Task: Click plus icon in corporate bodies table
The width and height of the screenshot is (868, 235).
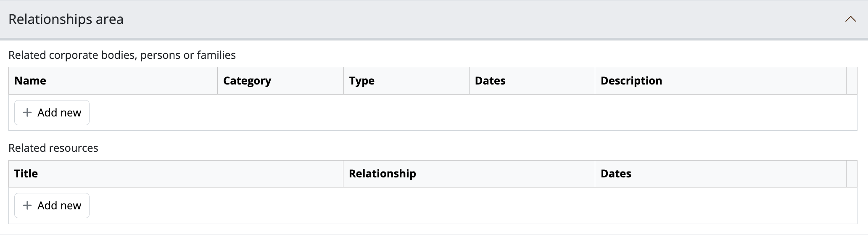Action: click(27, 113)
